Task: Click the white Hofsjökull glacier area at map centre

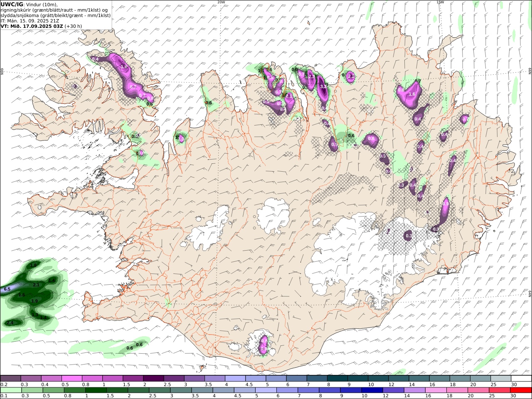Action: [273, 216]
